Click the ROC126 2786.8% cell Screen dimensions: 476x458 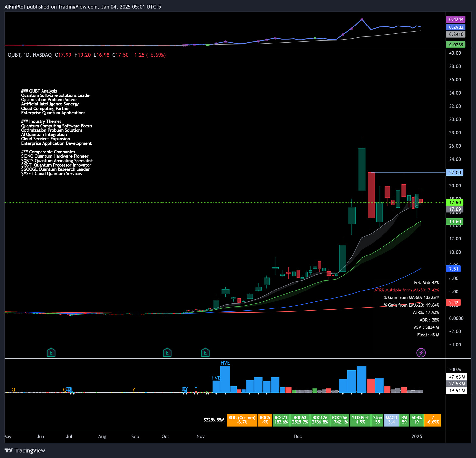[320, 420]
